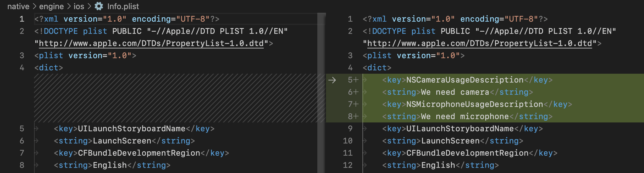
Task: Click the gear icon beside Info.plist breadcrumb
Action: coord(99,6)
